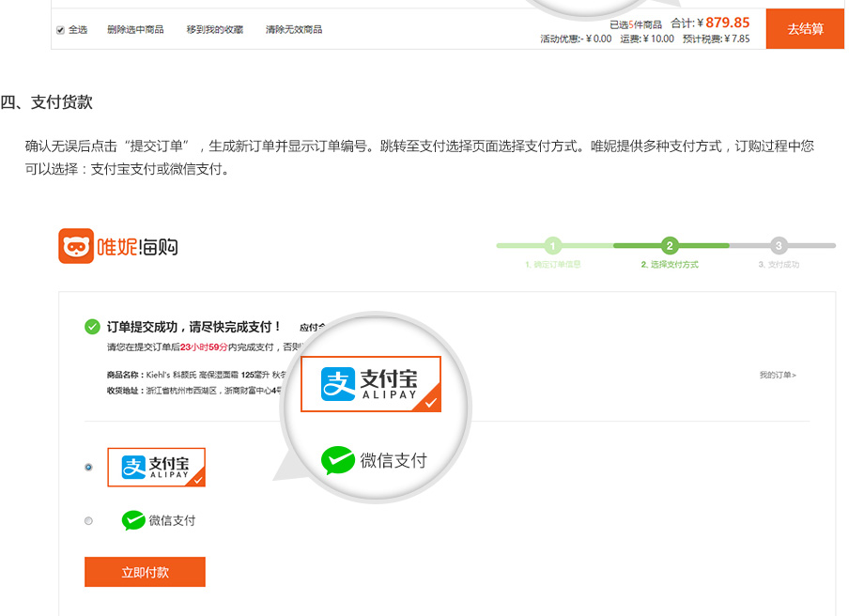Open the 我的订单 link
The width and height of the screenshot is (864, 616).
point(778,376)
